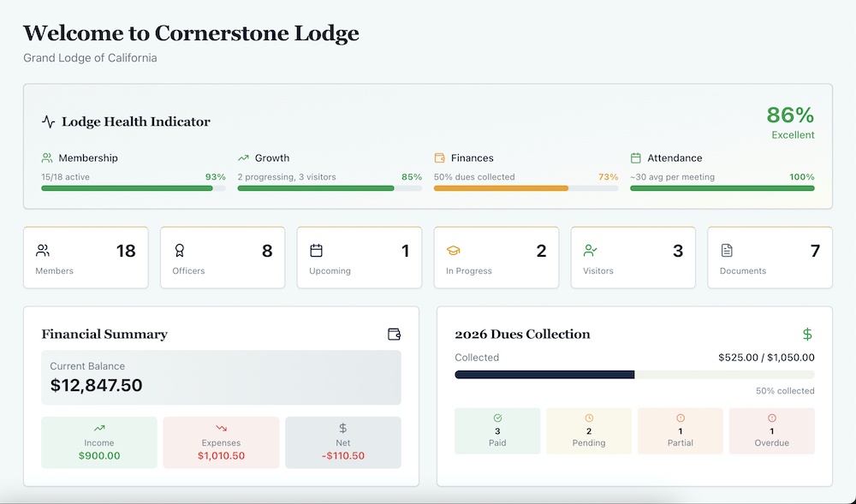Click the Overdue dues status card
Image resolution: width=856 pixels, height=504 pixels.
click(x=772, y=430)
